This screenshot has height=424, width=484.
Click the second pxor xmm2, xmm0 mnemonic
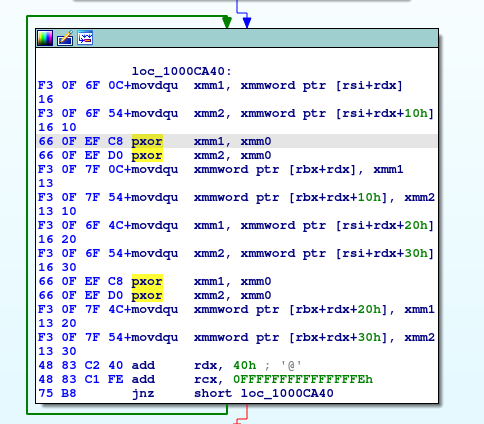[x=147, y=295]
